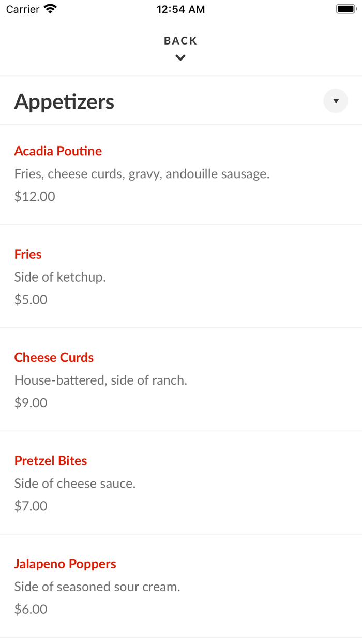This screenshot has width=362, height=644.
Task: Choose Jalapeno Poppers from menu
Action: (x=65, y=564)
